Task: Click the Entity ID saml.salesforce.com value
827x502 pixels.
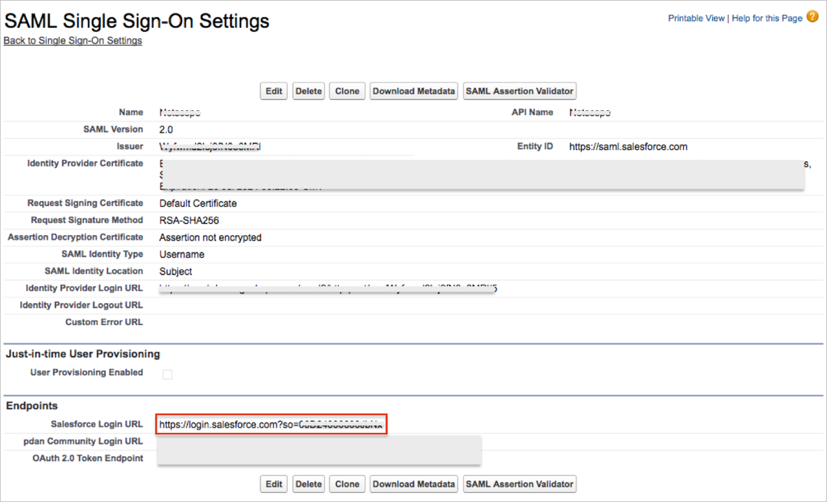Action: click(628, 147)
